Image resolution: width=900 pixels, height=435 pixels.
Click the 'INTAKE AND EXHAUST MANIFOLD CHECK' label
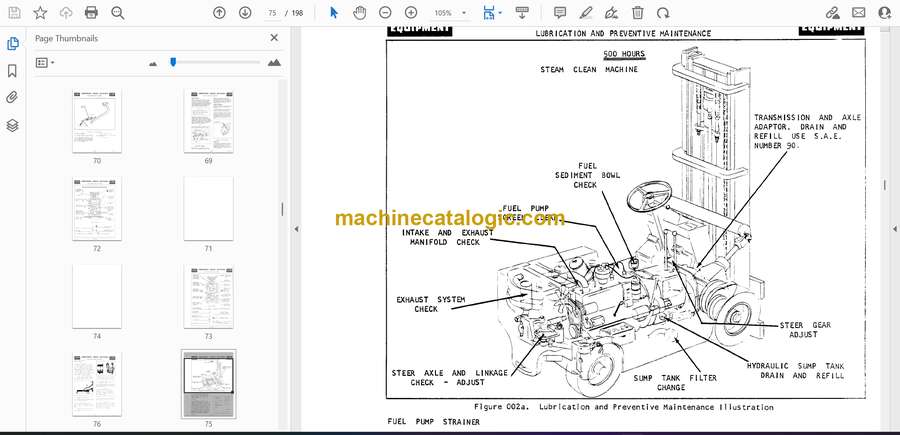[447, 238]
